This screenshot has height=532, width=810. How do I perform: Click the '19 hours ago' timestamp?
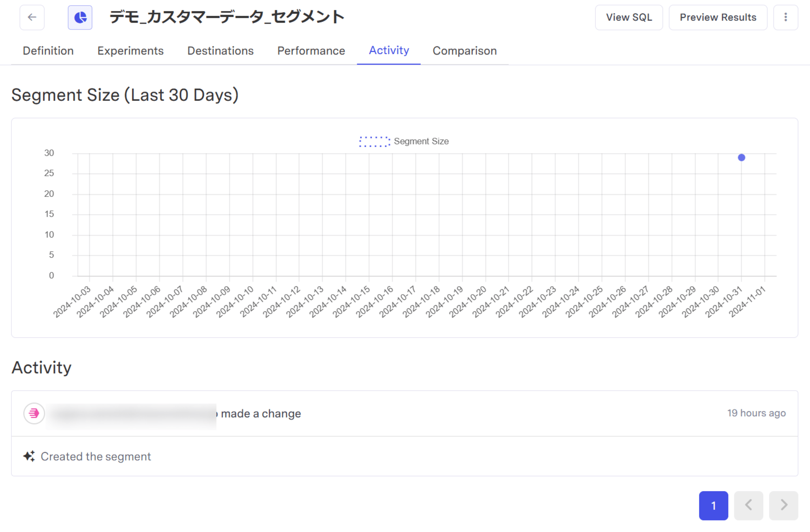click(x=757, y=413)
